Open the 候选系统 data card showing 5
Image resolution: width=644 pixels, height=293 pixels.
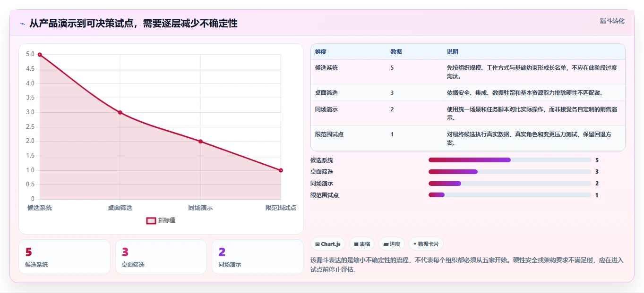(x=64, y=257)
